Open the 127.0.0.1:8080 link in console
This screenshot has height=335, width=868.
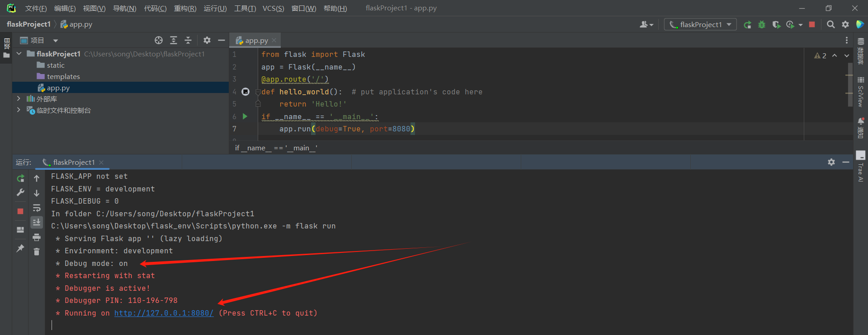[164, 313]
